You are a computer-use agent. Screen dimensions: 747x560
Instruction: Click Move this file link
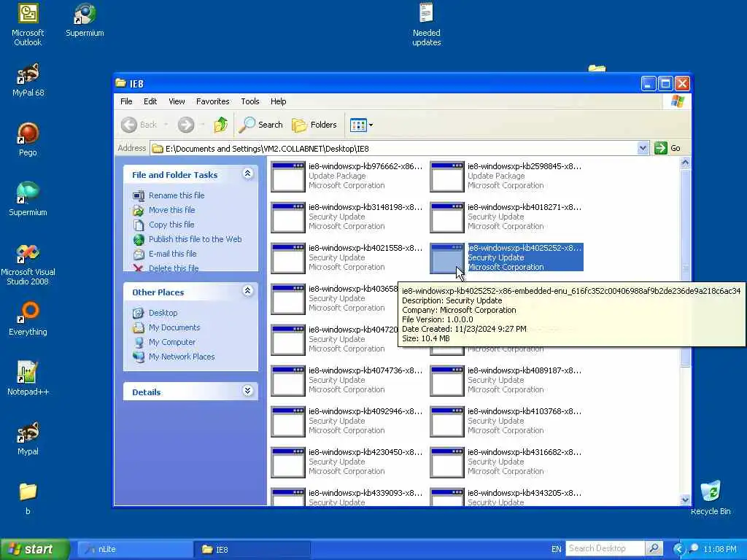171,210
